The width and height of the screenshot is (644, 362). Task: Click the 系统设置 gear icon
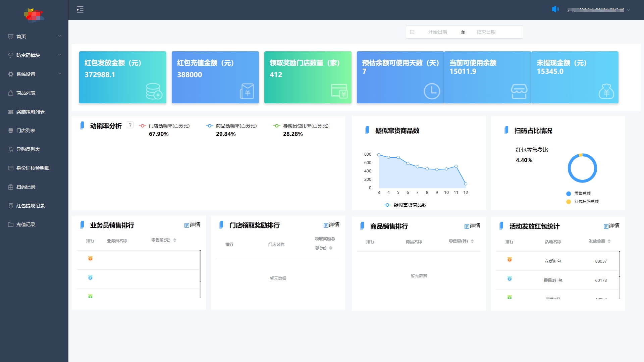click(x=11, y=74)
